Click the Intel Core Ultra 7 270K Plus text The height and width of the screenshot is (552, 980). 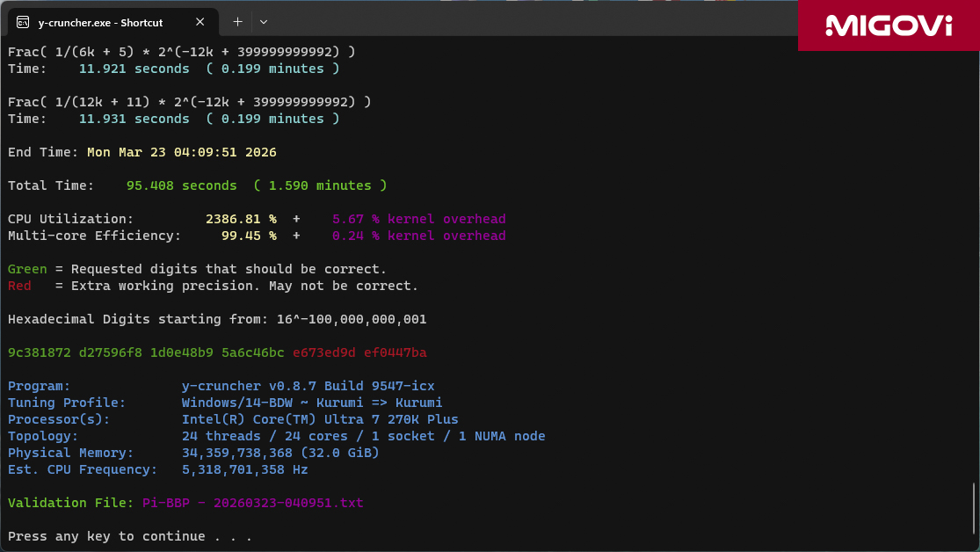pos(320,419)
